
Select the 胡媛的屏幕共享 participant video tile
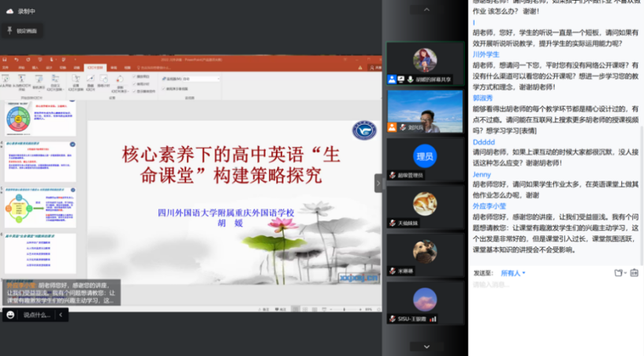[425, 63]
